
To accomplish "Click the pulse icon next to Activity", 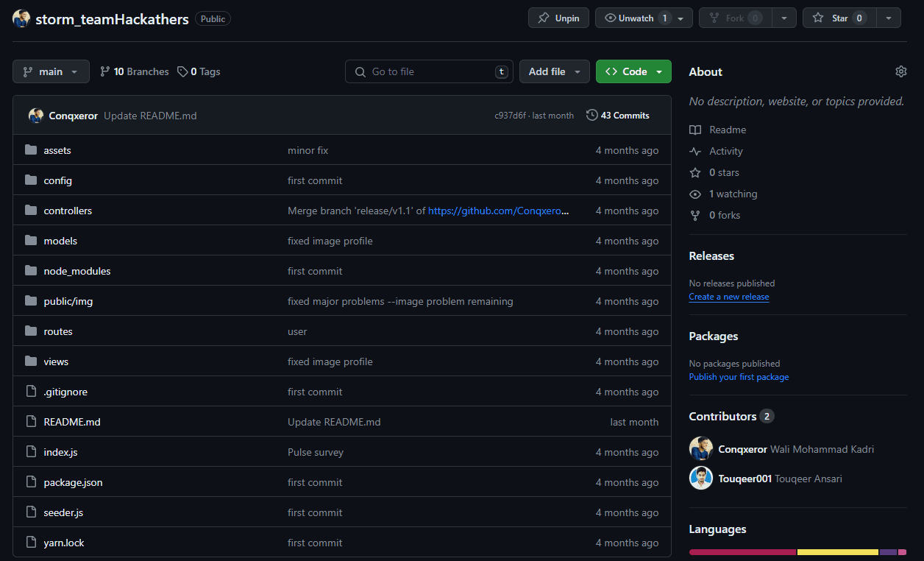I will (x=695, y=151).
